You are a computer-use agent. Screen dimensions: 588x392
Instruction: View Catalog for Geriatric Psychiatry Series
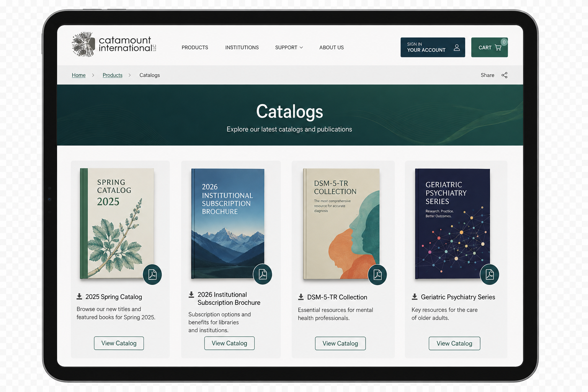pyautogui.click(x=454, y=343)
